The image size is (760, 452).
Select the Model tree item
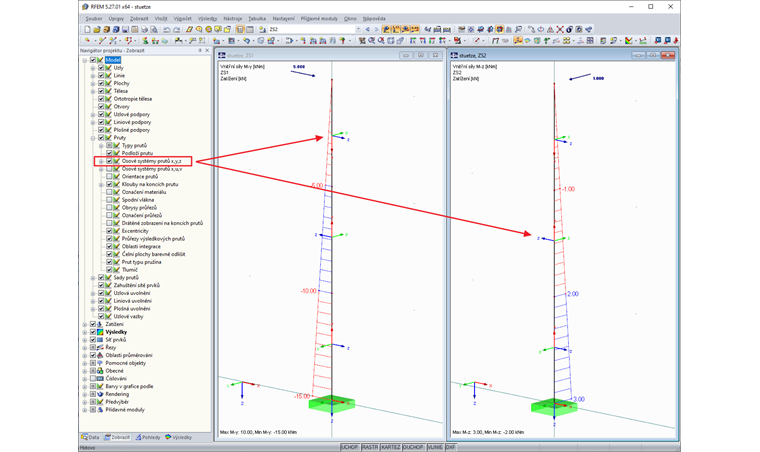coord(113,60)
